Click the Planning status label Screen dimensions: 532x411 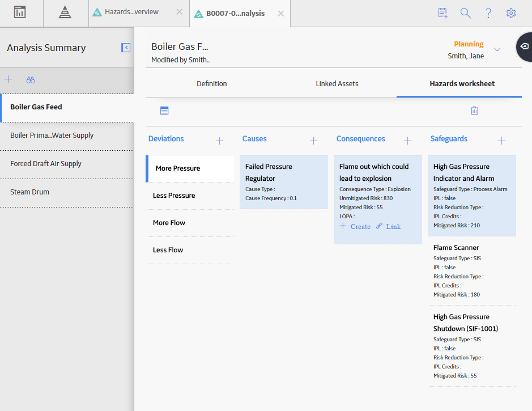469,44
